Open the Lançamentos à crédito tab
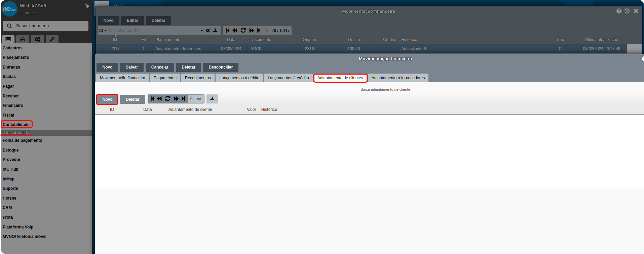The height and width of the screenshot is (254, 644). coord(288,78)
